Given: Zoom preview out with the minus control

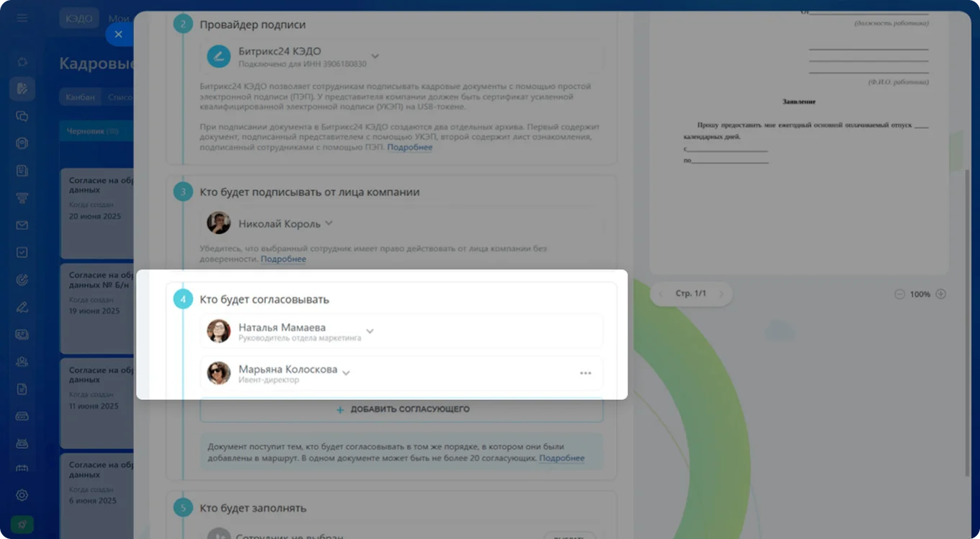Looking at the screenshot, I should [x=899, y=294].
